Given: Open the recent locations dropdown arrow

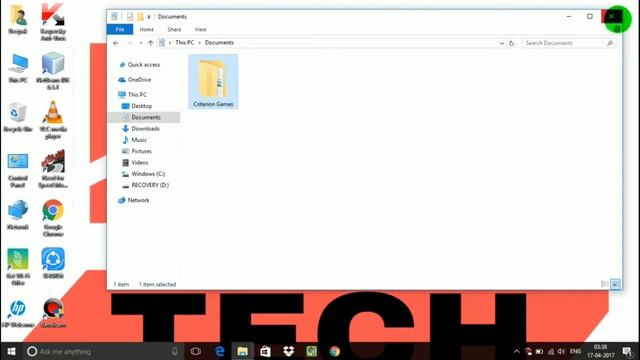Looking at the screenshot, I should coord(141,43).
